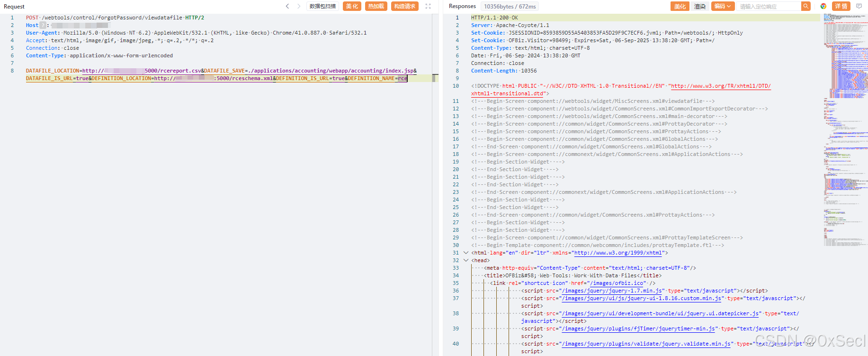Click the 详情 details button
Image resolution: width=868 pixels, height=356 pixels.
pyautogui.click(x=841, y=6)
